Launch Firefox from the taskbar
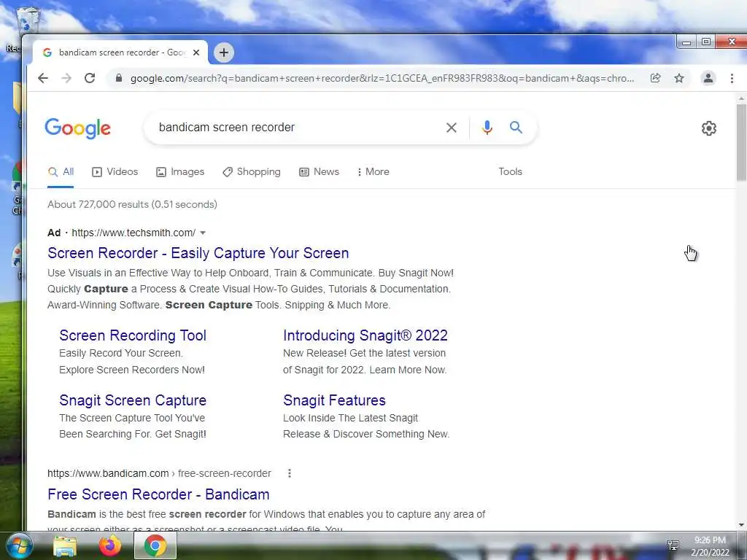 (x=110, y=545)
